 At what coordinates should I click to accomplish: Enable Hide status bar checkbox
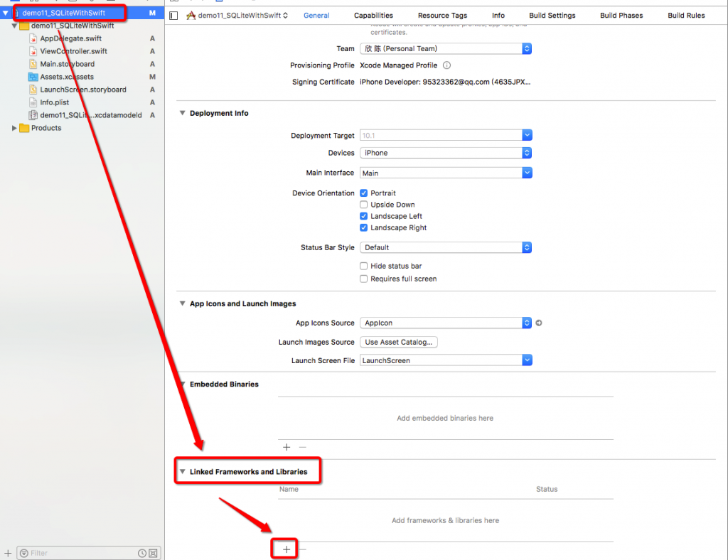click(363, 266)
